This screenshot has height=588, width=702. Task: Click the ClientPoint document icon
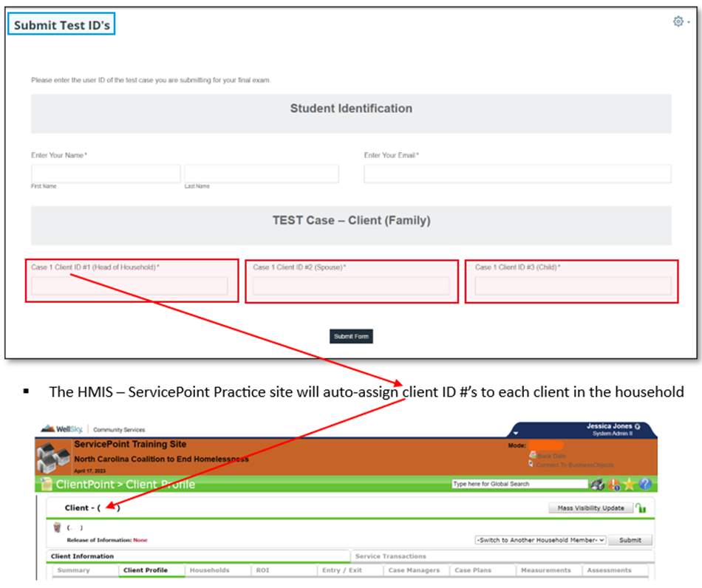[46, 485]
